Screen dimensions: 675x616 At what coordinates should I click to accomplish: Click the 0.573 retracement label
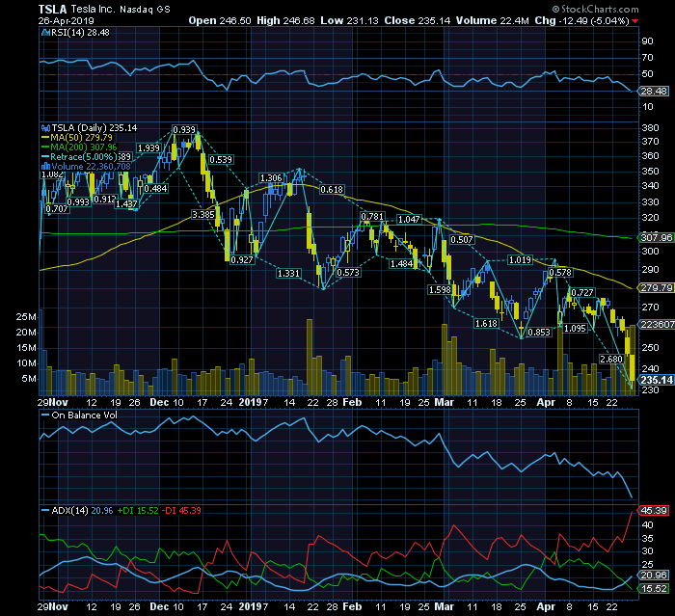348,273
